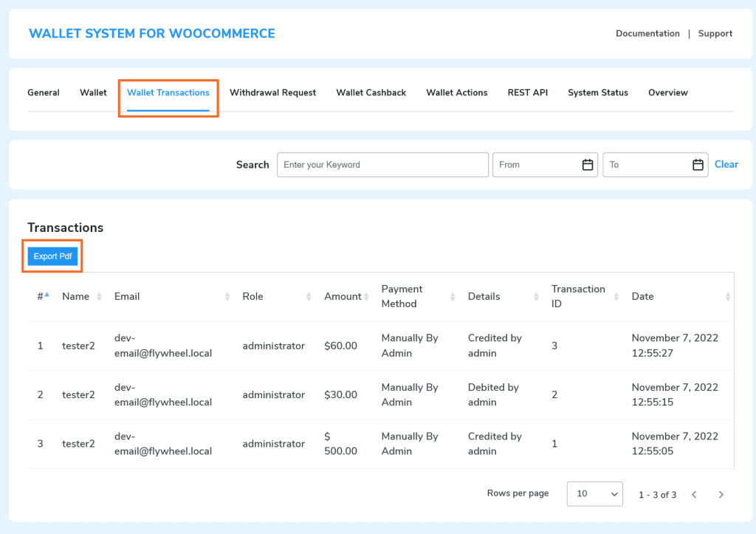Switch to the Overview tab
Screen dimensions: 756x534
(x=667, y=92)
